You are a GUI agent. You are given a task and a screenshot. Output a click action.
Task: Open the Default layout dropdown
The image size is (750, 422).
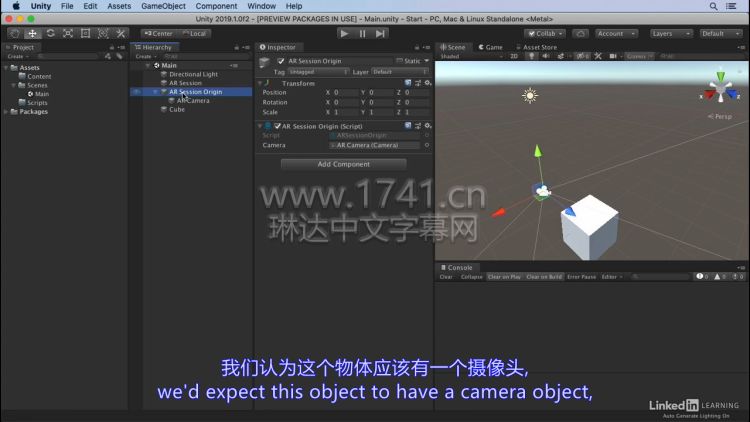pyautogui.click(x=720, y=33)
